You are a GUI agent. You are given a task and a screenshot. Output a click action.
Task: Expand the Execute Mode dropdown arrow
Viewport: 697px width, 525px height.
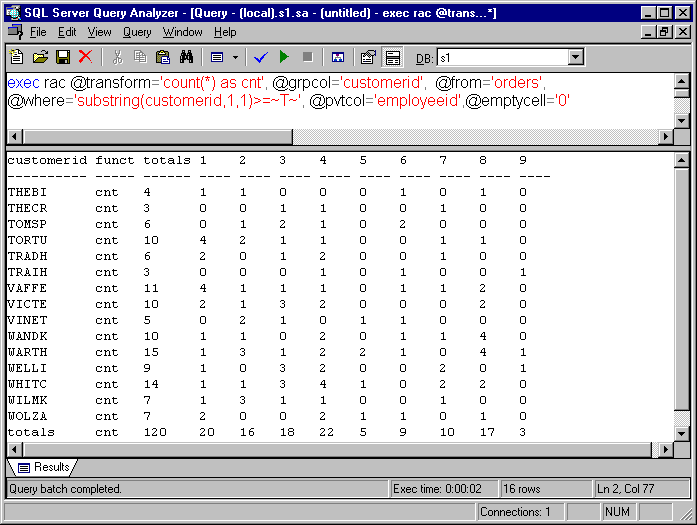(236, 57)
